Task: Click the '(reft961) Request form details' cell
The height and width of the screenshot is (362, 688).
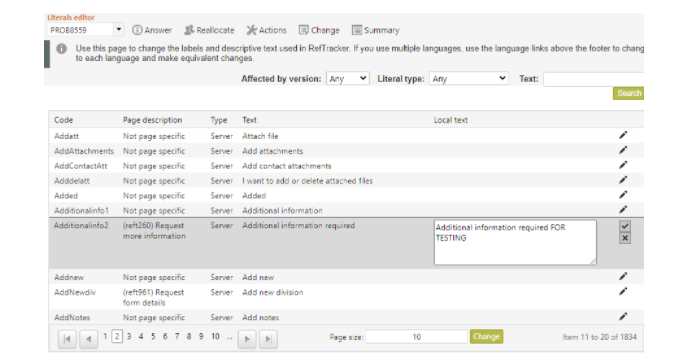Action: click(153, 297)
